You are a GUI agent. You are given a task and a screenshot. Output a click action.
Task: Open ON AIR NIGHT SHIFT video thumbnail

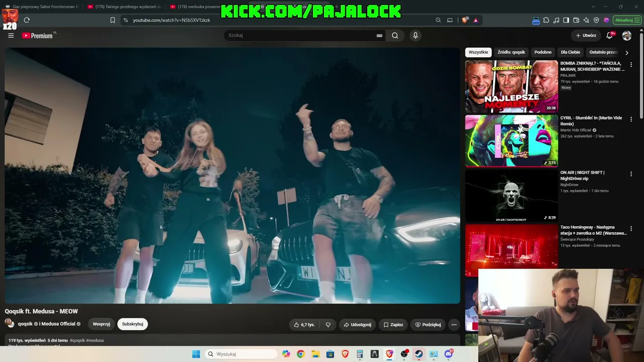[511, 196]
